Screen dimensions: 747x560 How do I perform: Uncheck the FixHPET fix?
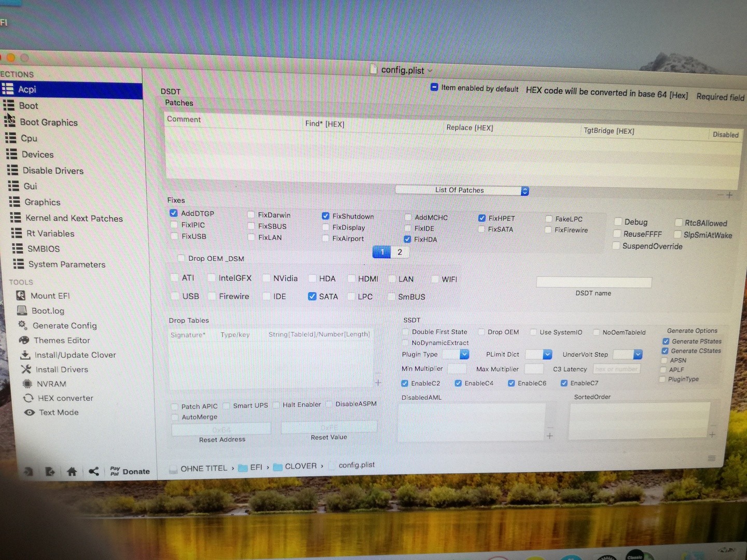482,218
